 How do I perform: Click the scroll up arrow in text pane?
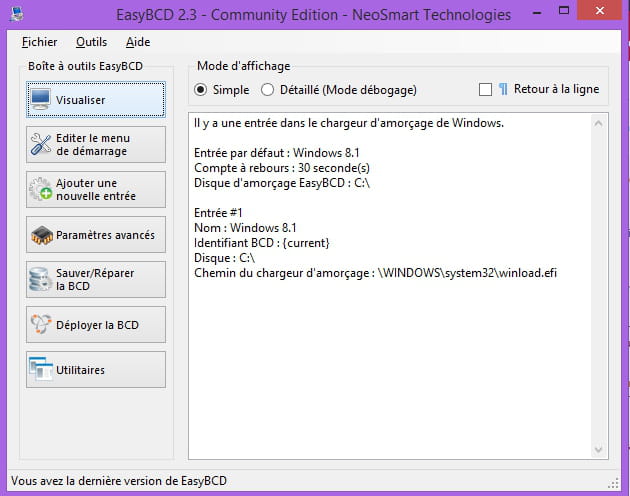coord(598,123)
